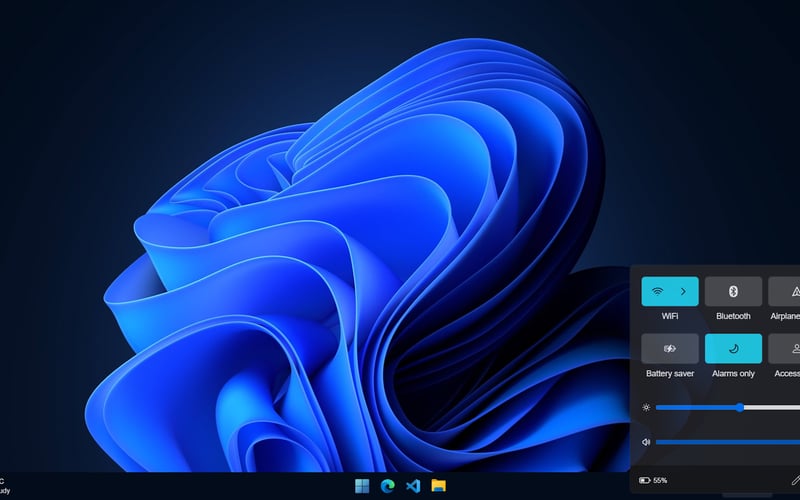The image size is (800, 500).
Task: Open the Windows Start menu
Action: [362, 486]
